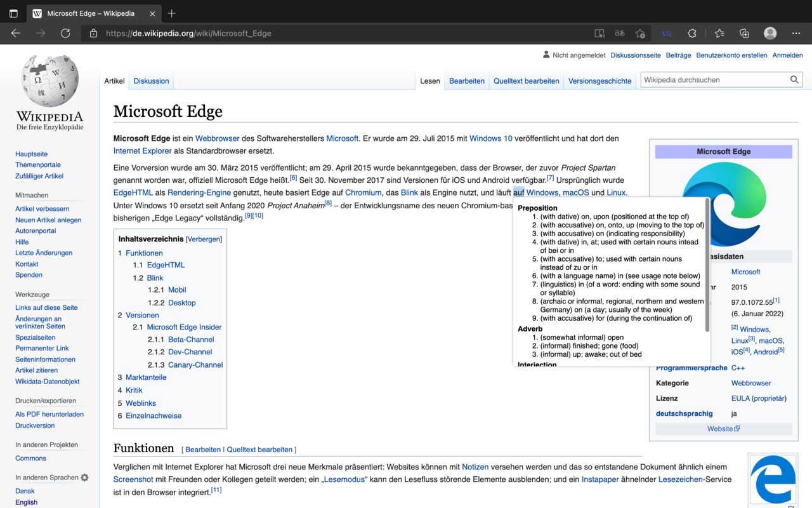The height and width of the screenshot is (508, 812).
Task: Click Als PDF herunterladen
Action: (49, 414)
